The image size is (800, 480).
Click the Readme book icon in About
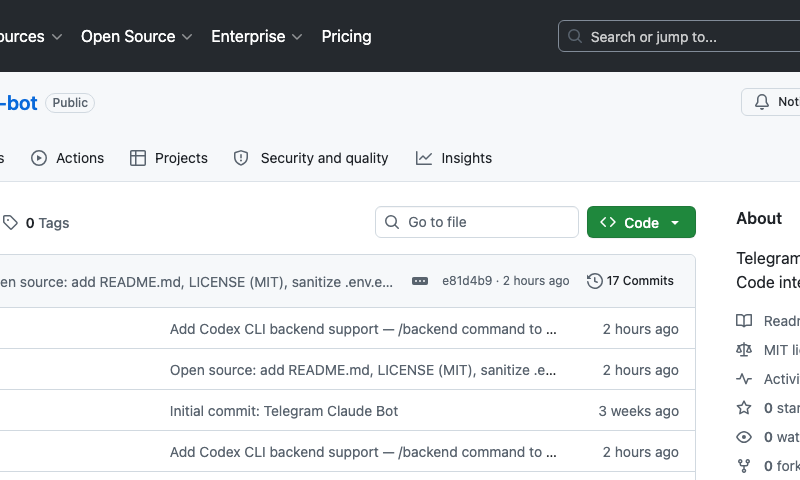(x=744, y=321)
